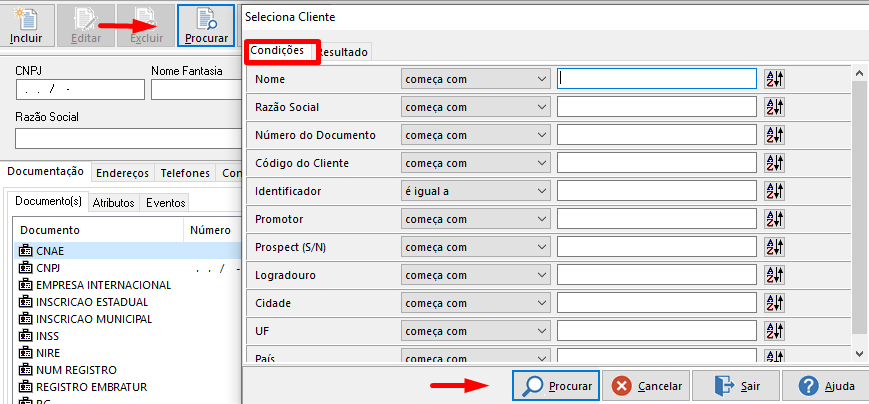Screen dimensions: 869x404
Task: Click the document icon beside CNPJ list item
Action: point(25,268)
